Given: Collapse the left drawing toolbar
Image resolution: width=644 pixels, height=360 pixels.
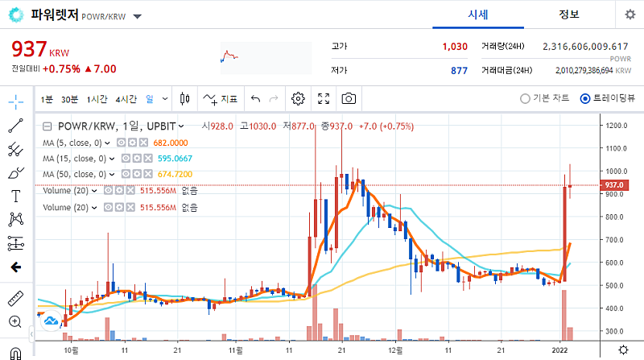Looking at the screenshot, I should tap(31, 334).
